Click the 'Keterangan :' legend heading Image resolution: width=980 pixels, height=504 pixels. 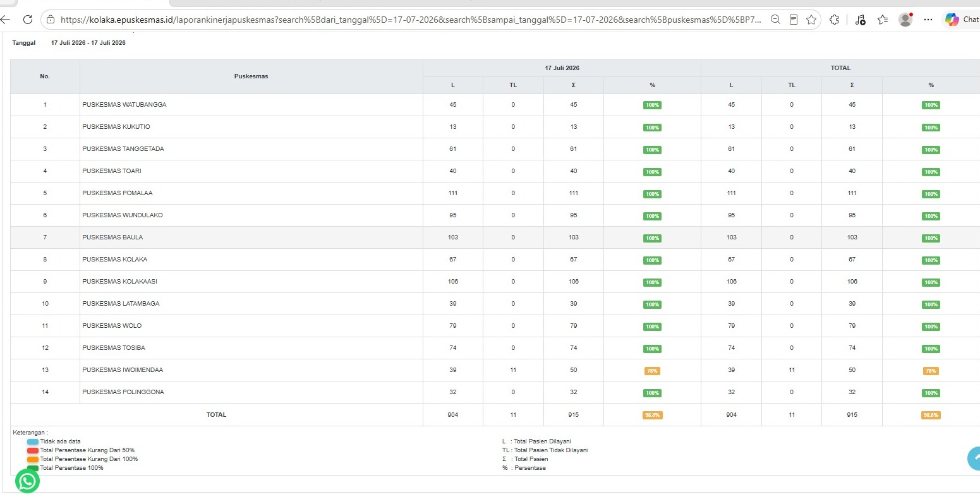point(30,433)
